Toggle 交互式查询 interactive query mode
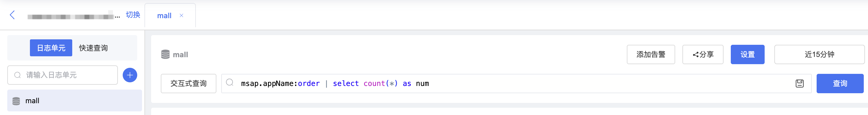 coord(188,83)
